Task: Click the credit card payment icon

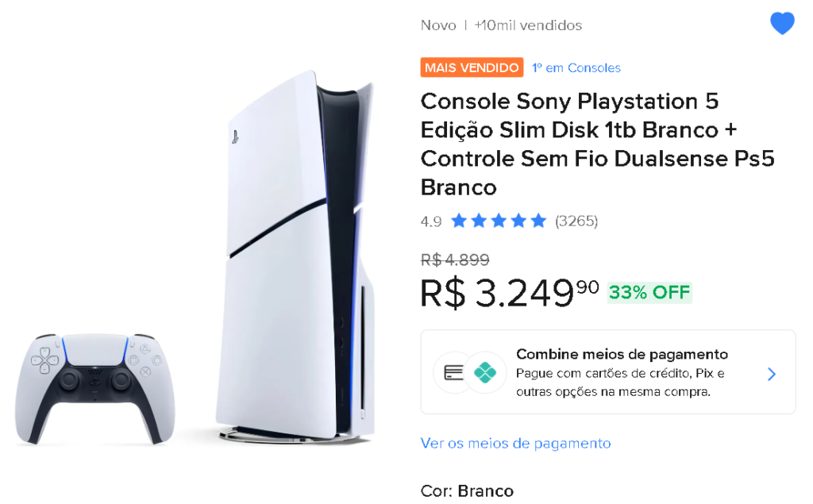Action: click(454, 372)
